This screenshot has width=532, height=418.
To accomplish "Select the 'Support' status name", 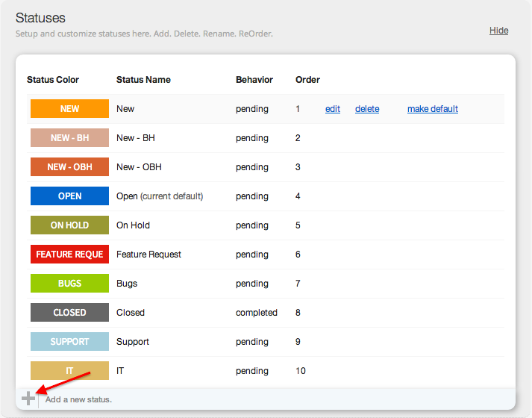I will [133, 342].
